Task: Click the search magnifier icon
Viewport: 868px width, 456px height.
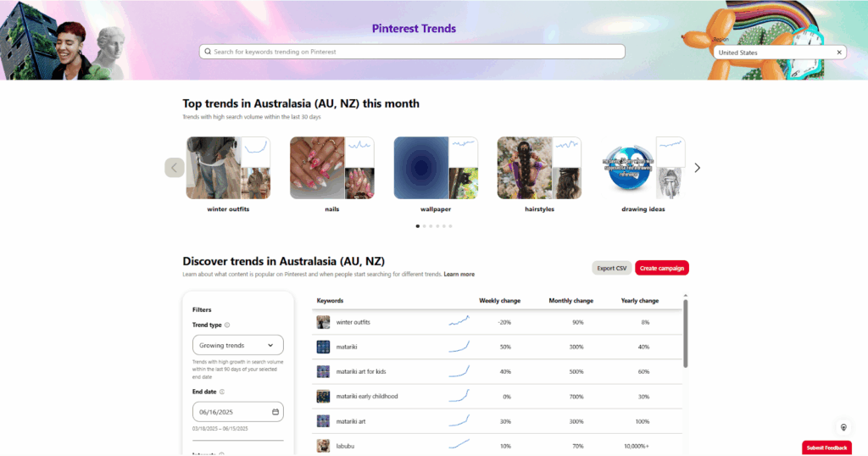Action: 208,52
